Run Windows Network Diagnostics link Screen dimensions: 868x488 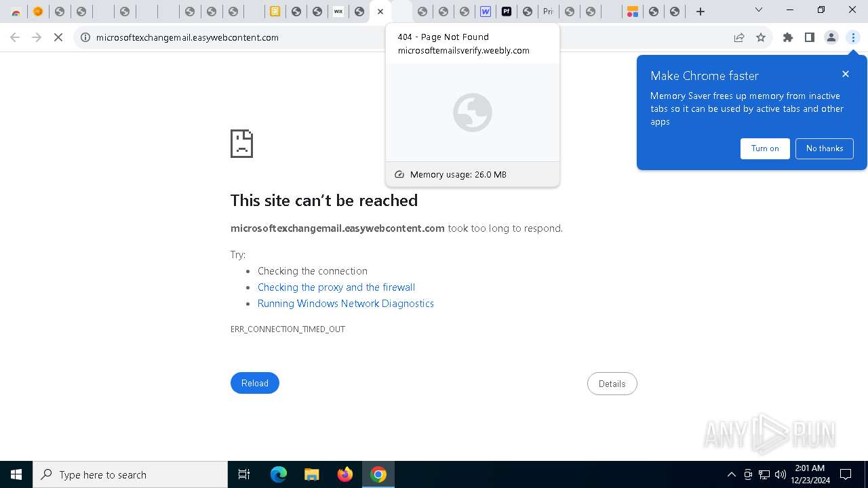(346, 304)
